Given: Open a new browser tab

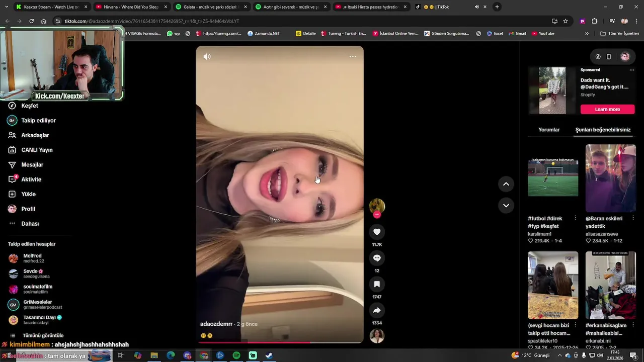Looking at the screenshot, I should coord(497,7).
